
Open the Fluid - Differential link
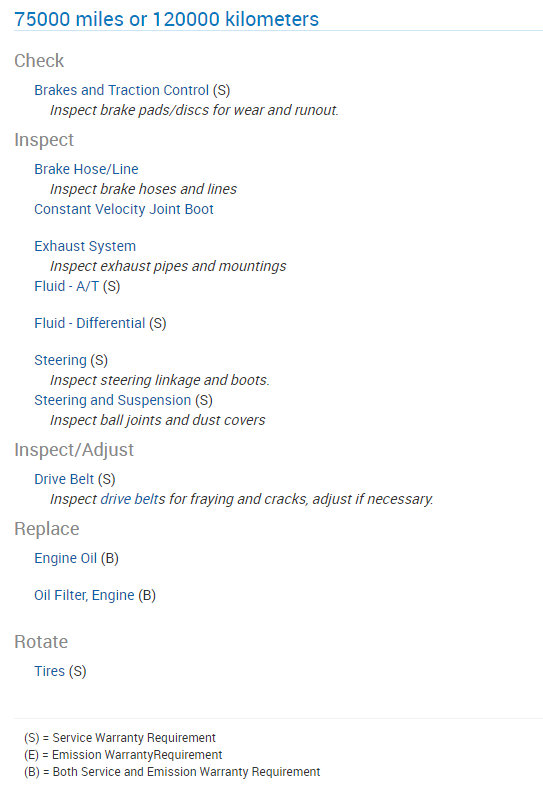click(89, 323)
